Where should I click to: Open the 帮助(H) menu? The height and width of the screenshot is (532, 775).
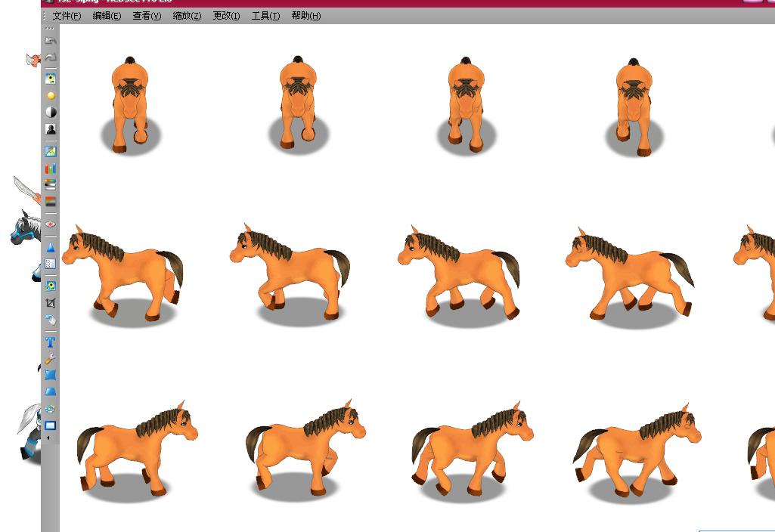coord(306,16)
